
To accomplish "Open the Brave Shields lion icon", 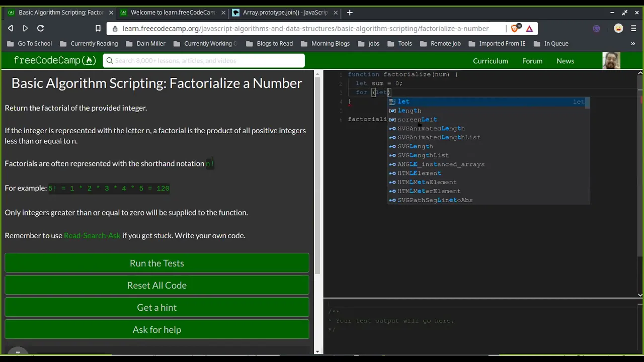I will click(515, 29).
